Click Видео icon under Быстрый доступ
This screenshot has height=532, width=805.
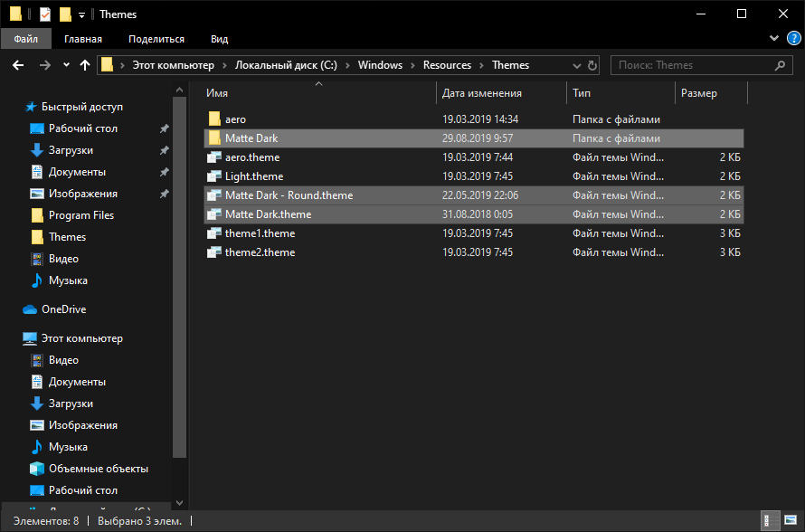[x=37, y=259]
